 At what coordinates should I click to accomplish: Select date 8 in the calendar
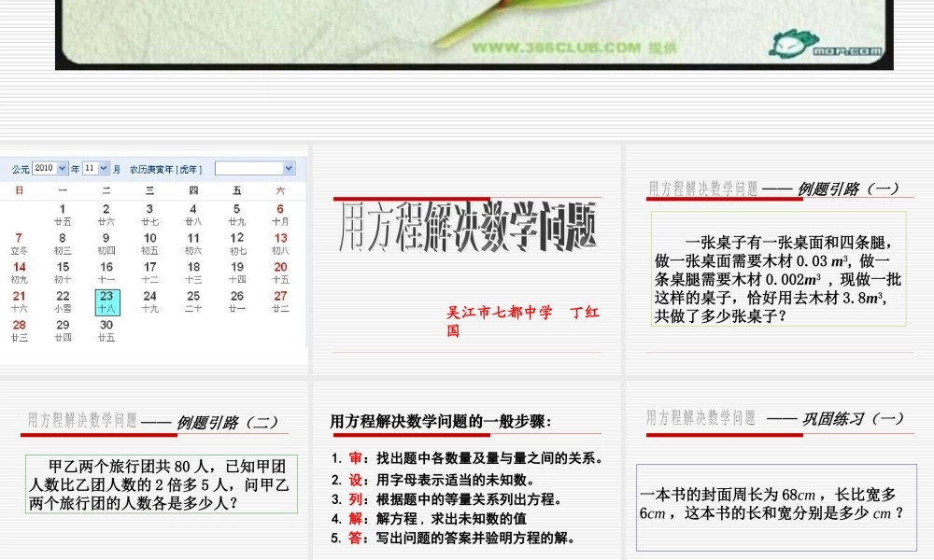click(63, 244)
